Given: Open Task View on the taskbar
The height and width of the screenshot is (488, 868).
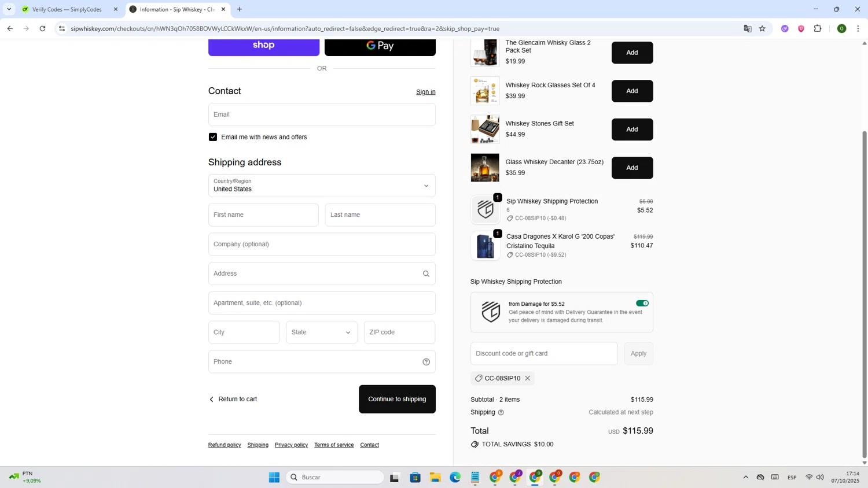Looking at the screenshot, I should pyautogui.click(x=395, y=477).
